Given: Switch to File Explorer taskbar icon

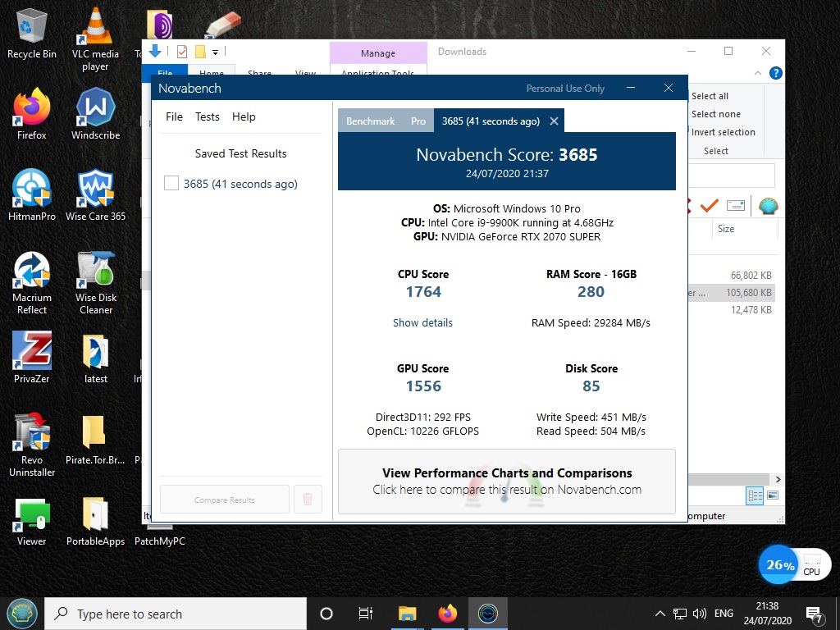Looking at the screenshot, I should (x=407, y=614).
